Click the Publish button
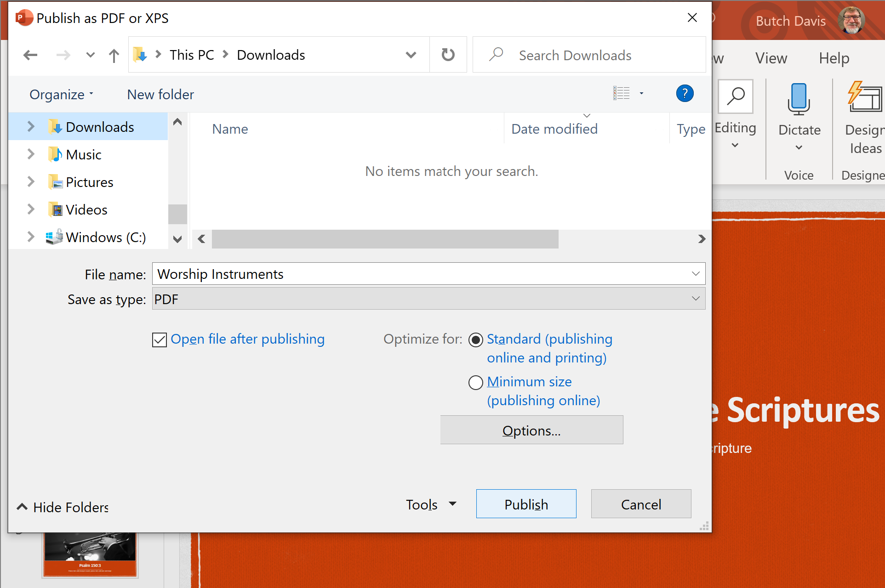 click(x=526, y=504)
